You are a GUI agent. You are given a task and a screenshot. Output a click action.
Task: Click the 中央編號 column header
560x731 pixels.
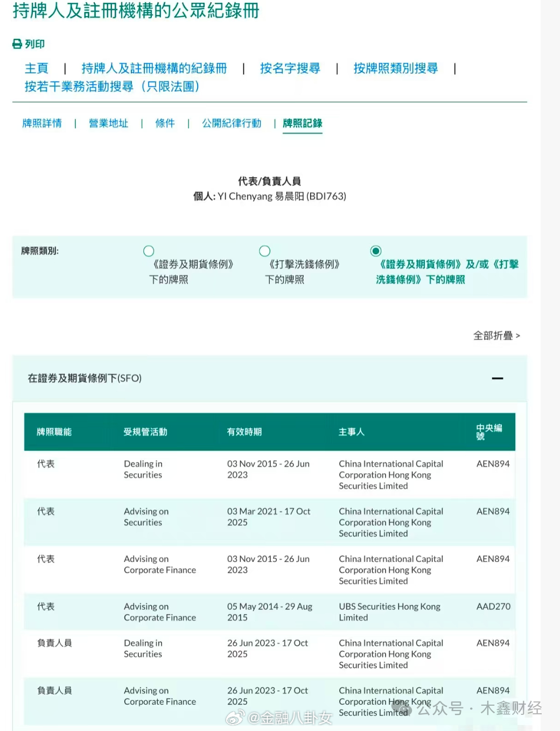(489, 432)
